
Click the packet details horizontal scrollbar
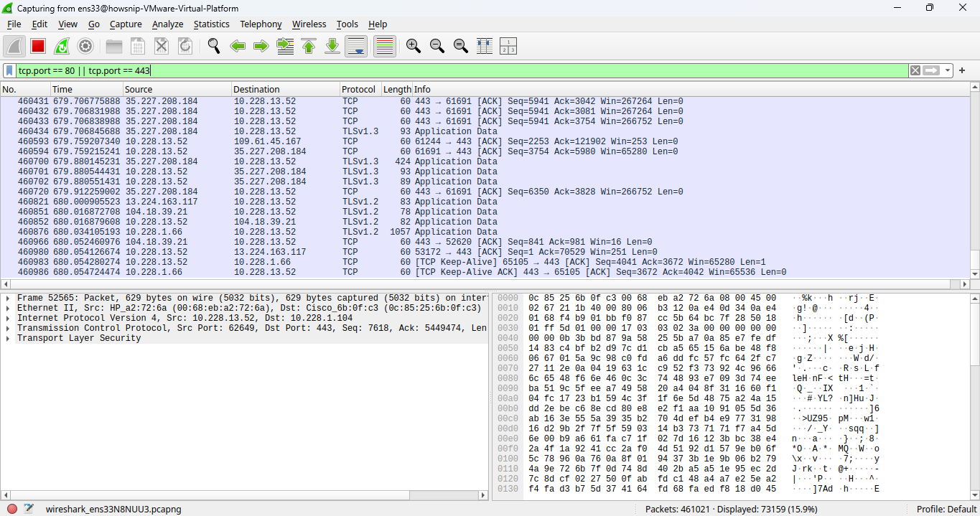[x=244, y=494]
